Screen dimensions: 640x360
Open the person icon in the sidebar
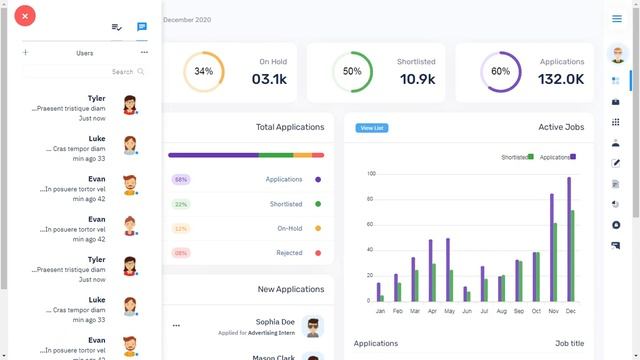[616, 143]
